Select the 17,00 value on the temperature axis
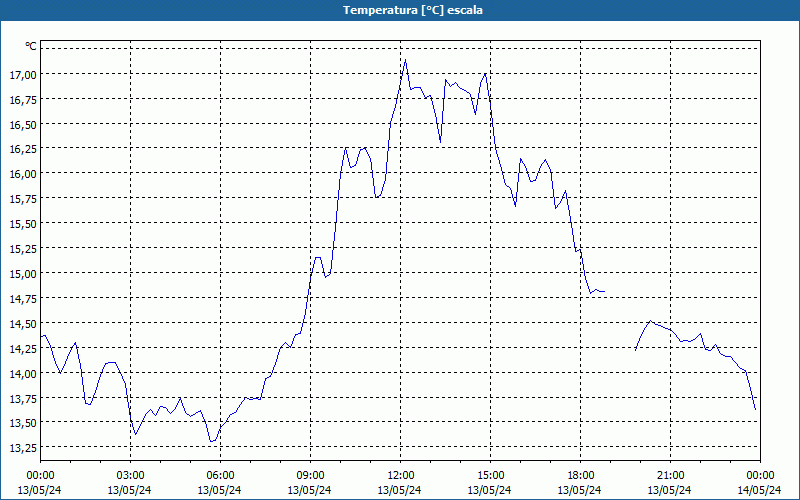Screen dimensions: 800x500 pos(23,74)
